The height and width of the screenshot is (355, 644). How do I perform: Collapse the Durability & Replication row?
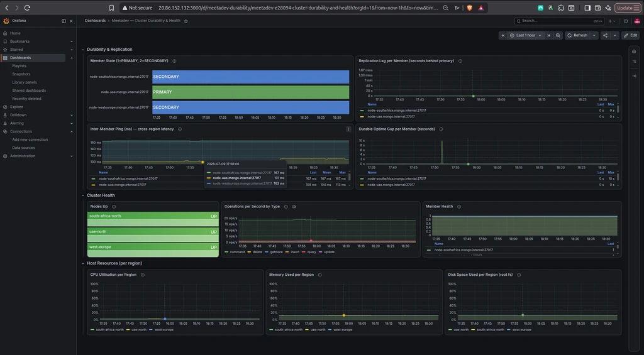pos(83,50)
